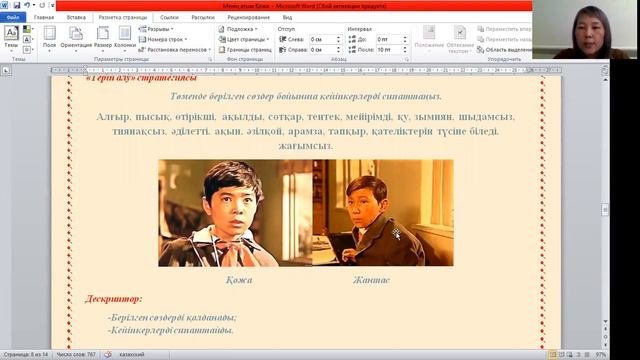
Task: Open the Абзац dialog launcher
Action: pos(407,60)
